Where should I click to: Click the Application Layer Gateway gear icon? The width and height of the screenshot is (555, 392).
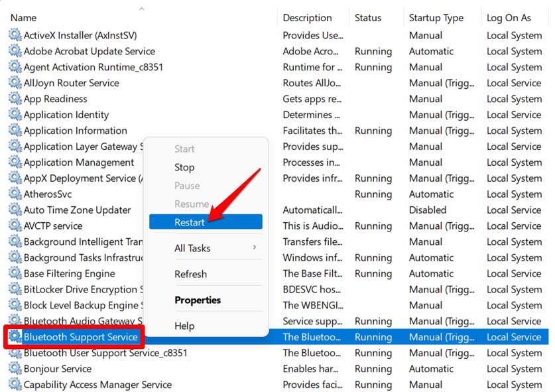pyautogui.click(x=15, y=146)
